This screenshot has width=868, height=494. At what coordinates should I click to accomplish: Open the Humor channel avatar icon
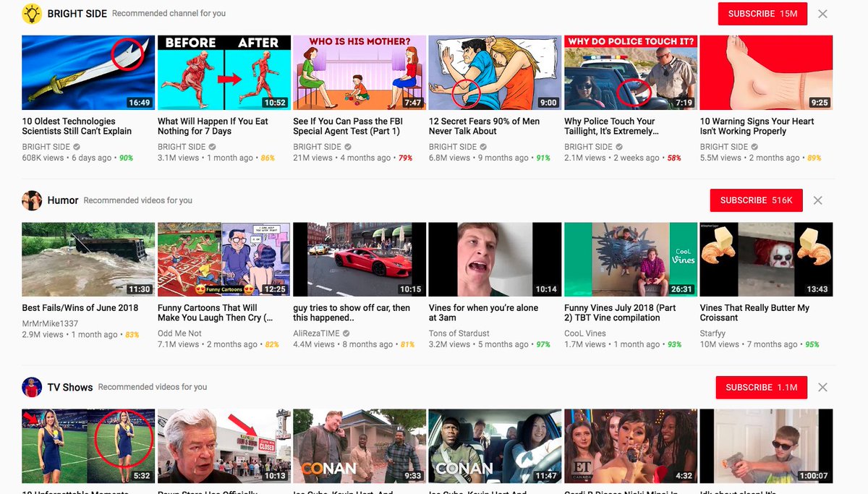pos(32,200)
